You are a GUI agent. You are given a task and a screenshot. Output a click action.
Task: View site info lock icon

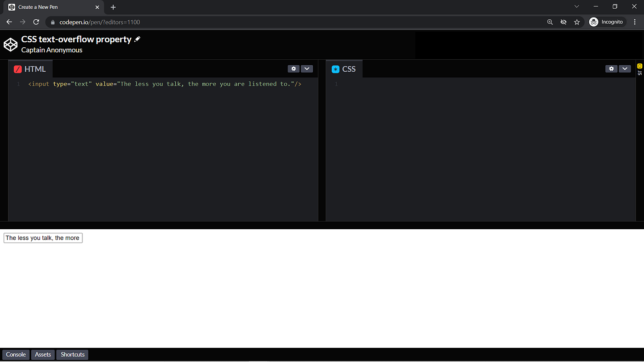(52, 22)
